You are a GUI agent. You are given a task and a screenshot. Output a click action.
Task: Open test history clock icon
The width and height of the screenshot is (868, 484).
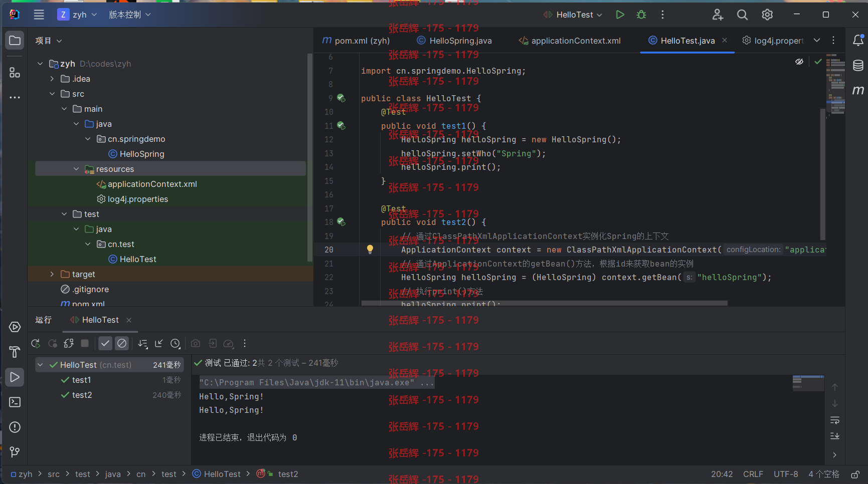[175, 344]
